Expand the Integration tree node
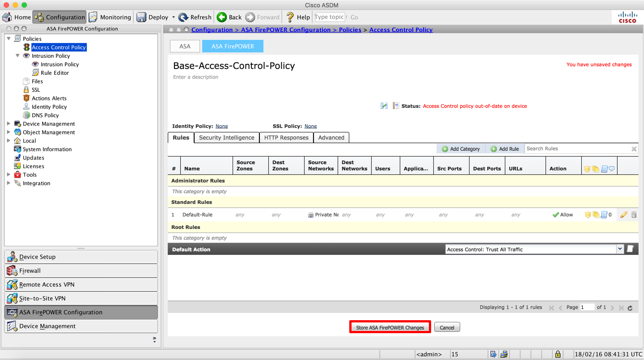644x360 pixels. pyautogui.click(x=8, y=183)
